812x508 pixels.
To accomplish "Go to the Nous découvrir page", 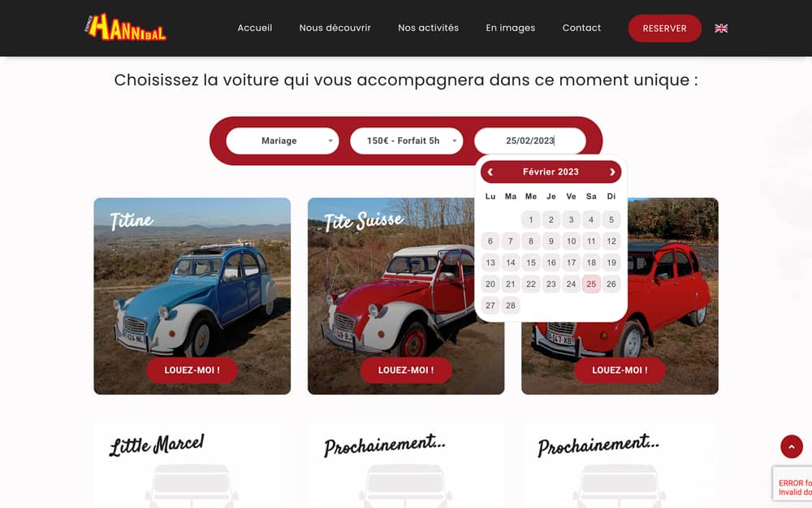I will click(335, 28).
